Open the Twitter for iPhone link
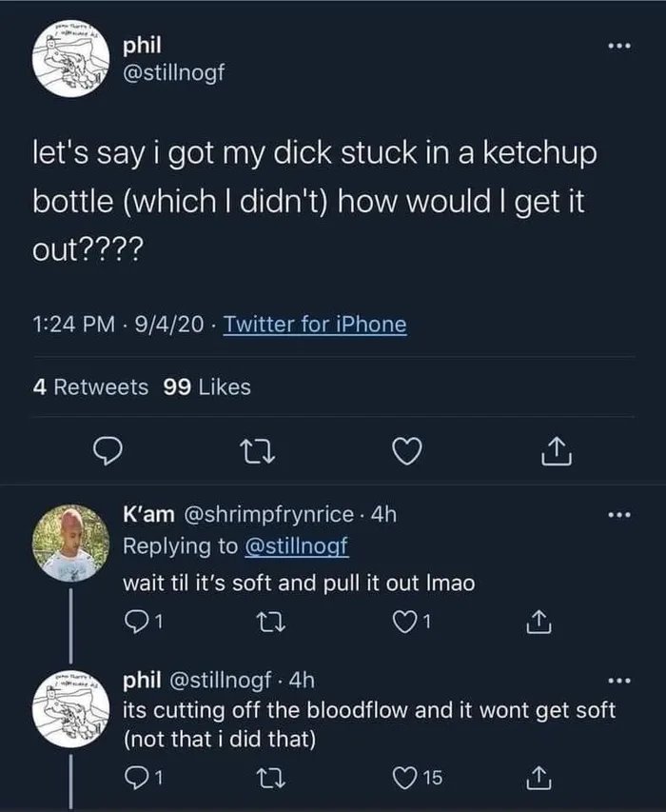 click(x=315, y=326)
